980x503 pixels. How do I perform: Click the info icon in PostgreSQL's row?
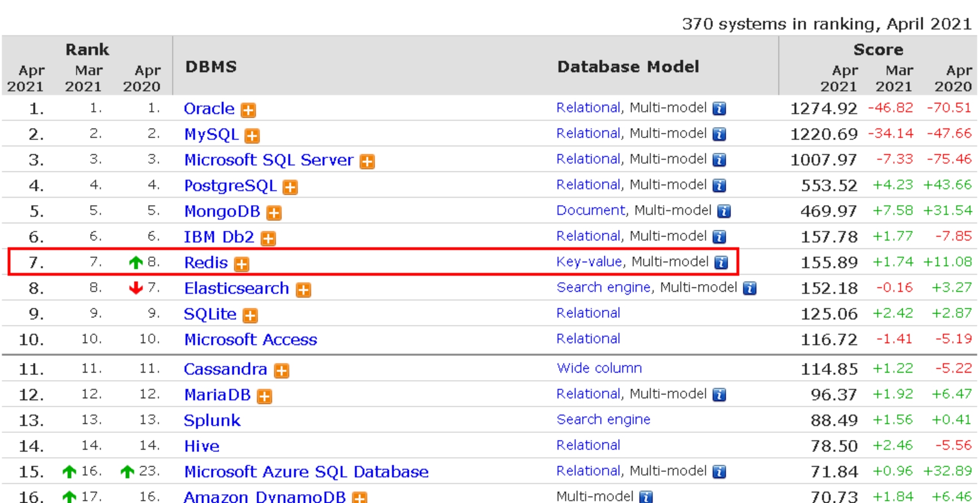719,186
